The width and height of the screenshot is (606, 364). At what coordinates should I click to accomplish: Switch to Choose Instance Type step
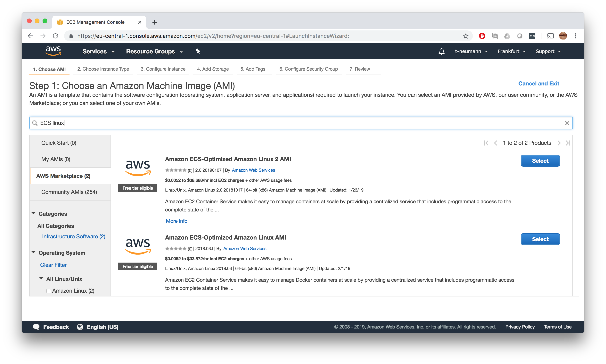[103, 69]
